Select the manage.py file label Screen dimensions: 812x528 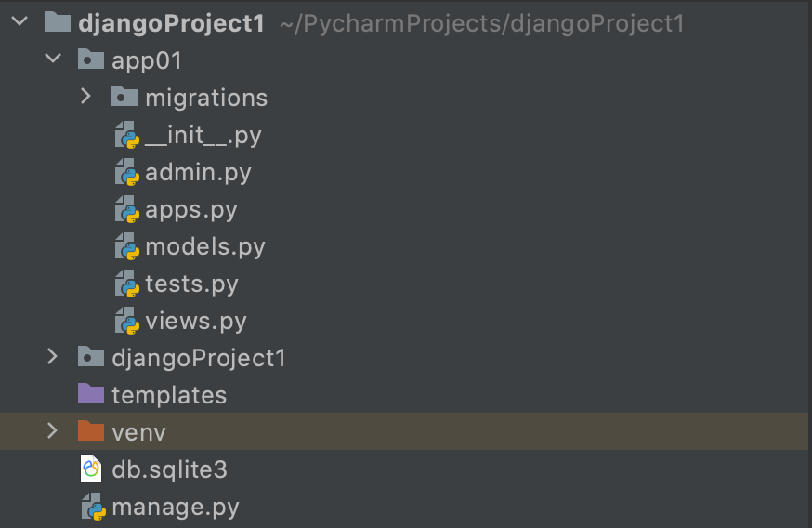pyautogui.click(x=176, y=508)
